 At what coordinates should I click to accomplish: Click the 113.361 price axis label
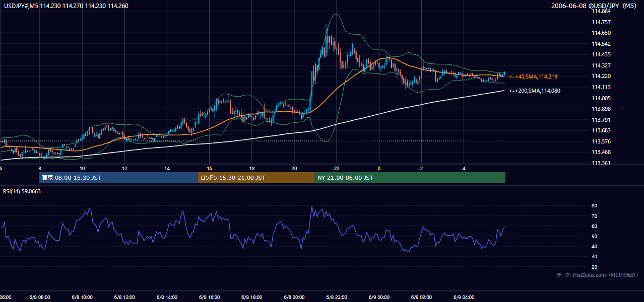click(601, 163)
